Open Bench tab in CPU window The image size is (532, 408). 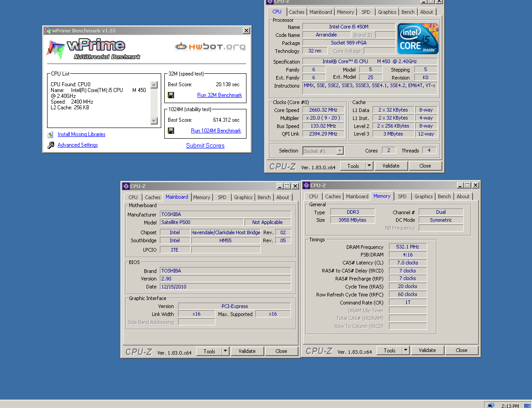[408, 12]
